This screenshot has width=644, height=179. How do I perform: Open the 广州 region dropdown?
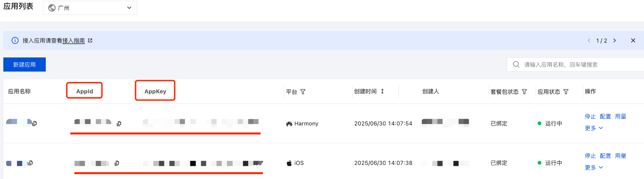tap(90, 8)
